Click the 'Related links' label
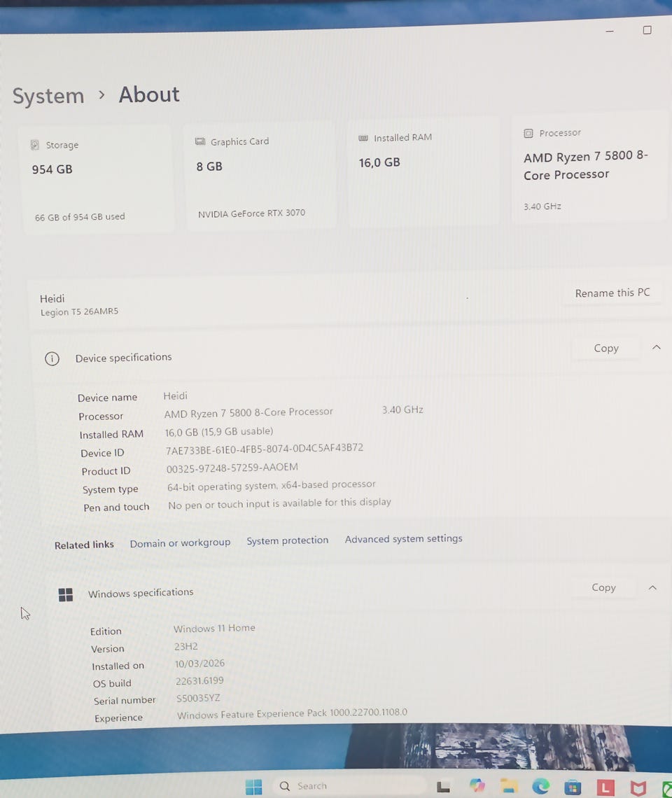This screenshot has width=672, height=798. (84, 545)
